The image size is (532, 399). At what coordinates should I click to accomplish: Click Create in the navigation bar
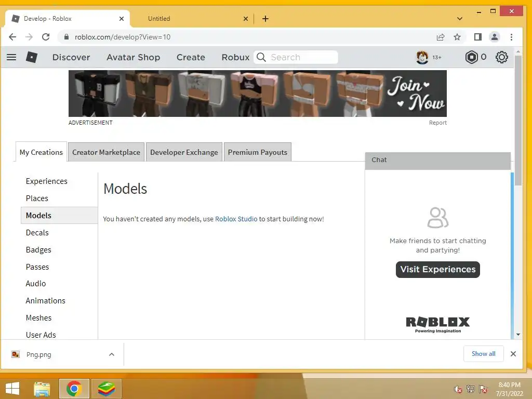pos(191,57)
